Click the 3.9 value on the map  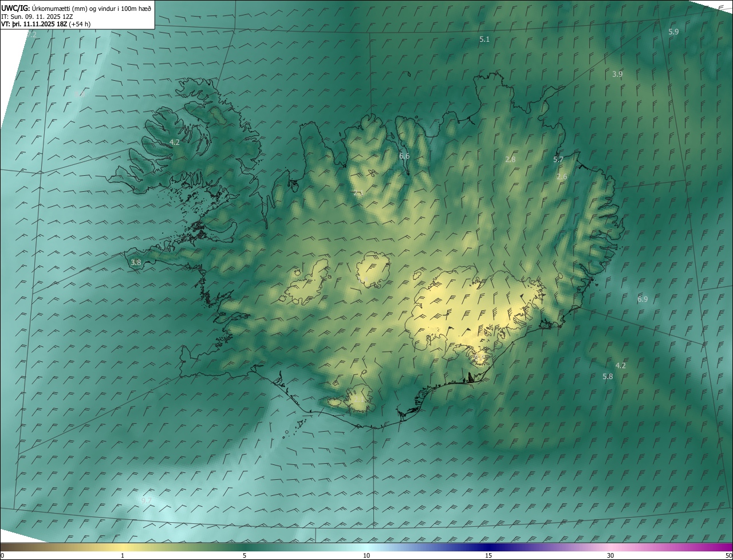(x=617, y=74)
